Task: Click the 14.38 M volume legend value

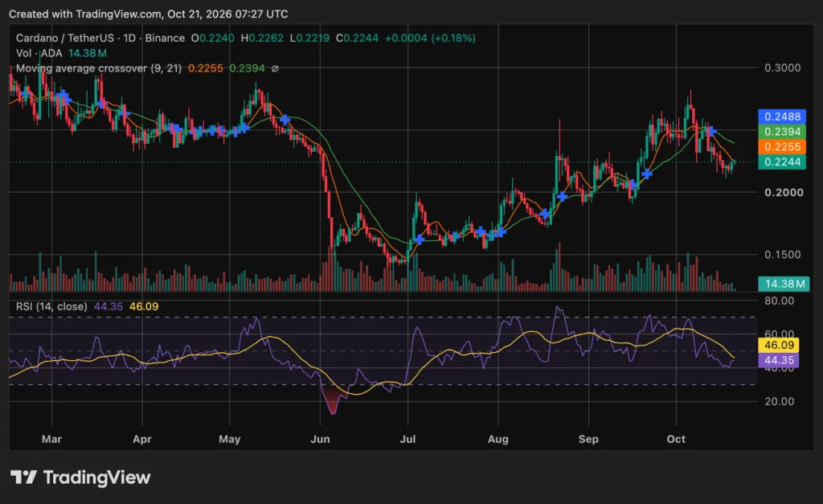Action: click(88, 53)
